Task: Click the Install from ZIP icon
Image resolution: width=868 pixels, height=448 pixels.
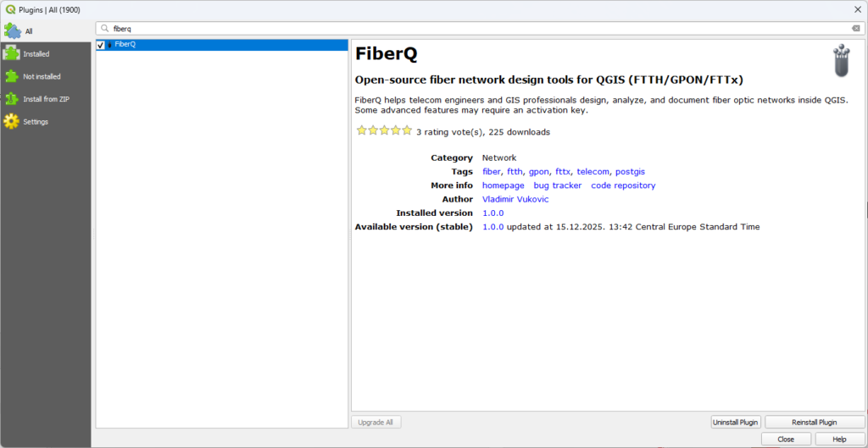Action: coord(11,99)
